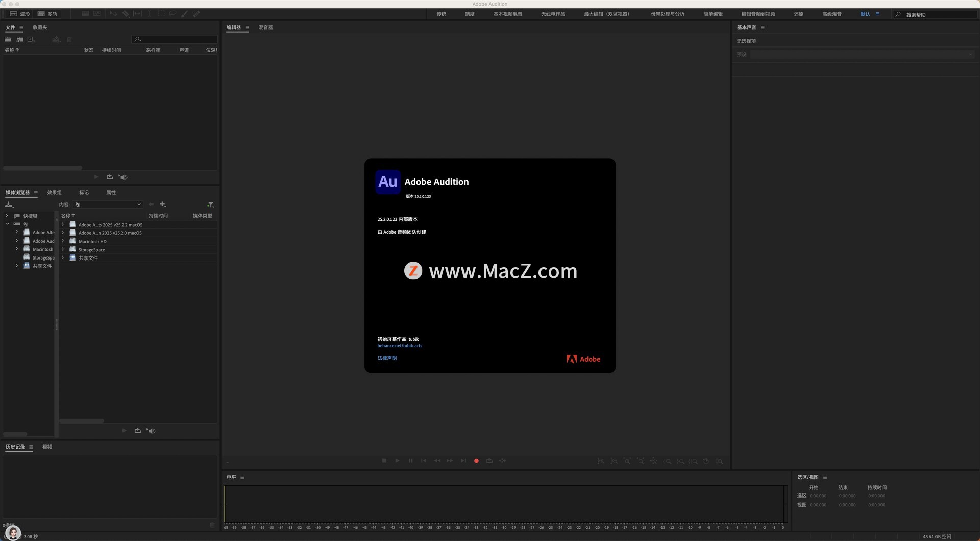Click Zoom In Amplitude icon
The height and width of the screenshot is (541, 980).
pyautogui.click(x=601, y=461)
